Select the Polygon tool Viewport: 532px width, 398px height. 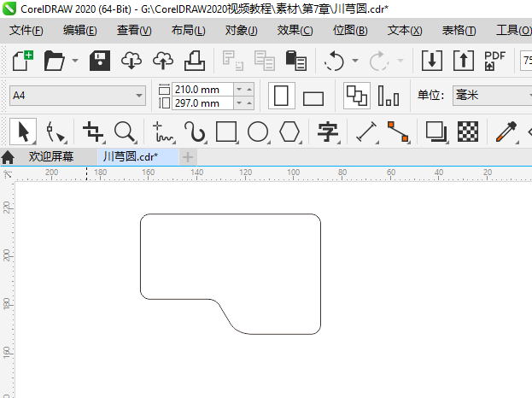coord(290,132)
